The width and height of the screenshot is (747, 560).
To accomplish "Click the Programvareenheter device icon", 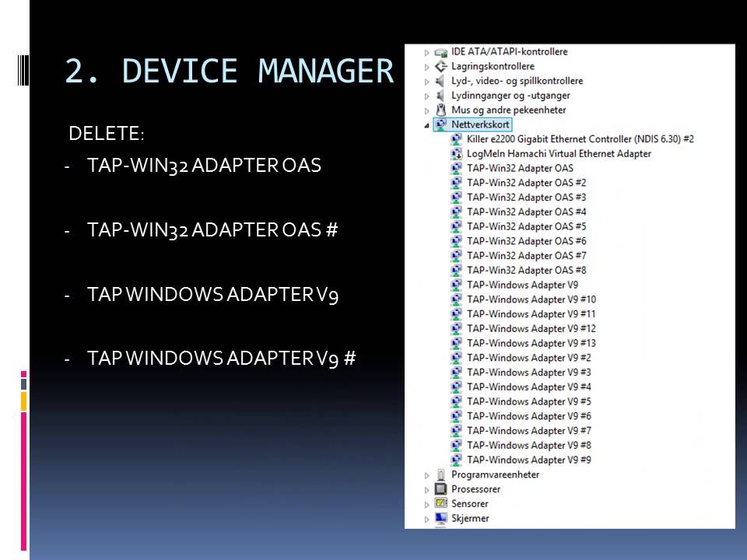I will click(441, 474).
